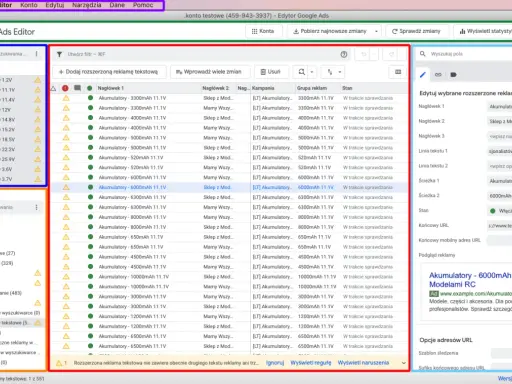The width and height of the screenshot is (512, 384).
Task: Click the Ścieżka 2 input field
Action: (499, 196)
